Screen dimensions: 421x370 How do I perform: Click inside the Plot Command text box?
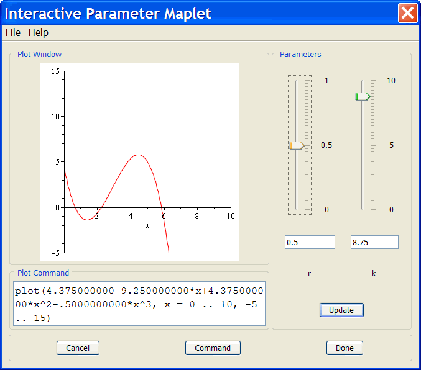click(139, 303)
